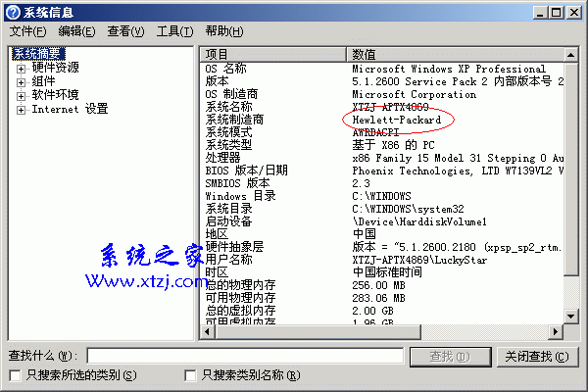Expand the 组件 tree node
588x392 pixels.
tap(21, 82)
